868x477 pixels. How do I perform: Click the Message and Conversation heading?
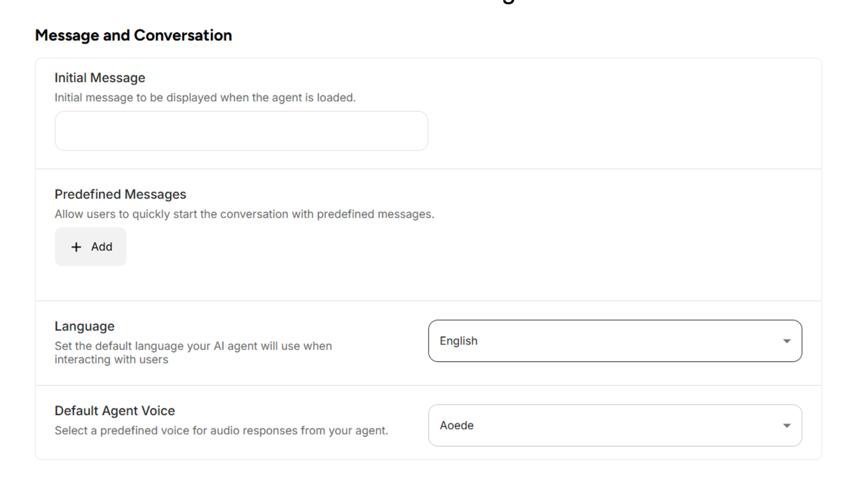point(134,35)
